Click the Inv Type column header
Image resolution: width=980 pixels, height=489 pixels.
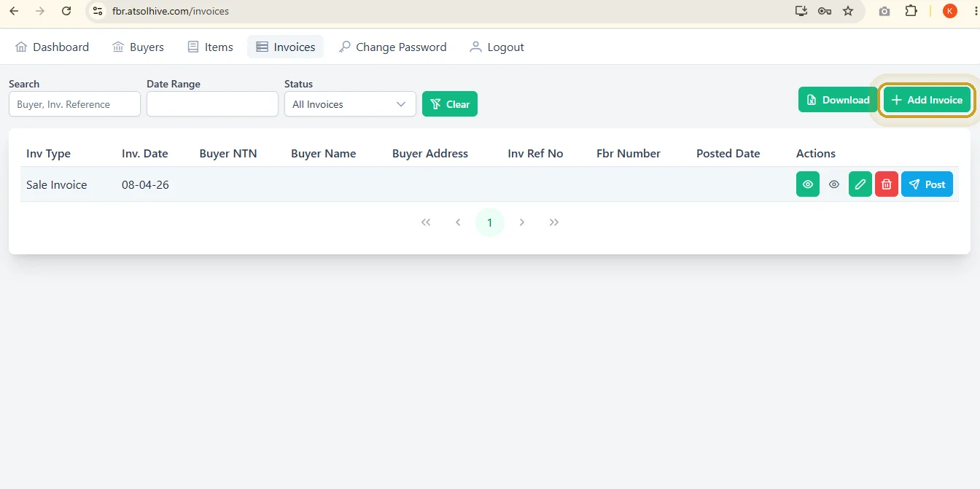[48, 154]
